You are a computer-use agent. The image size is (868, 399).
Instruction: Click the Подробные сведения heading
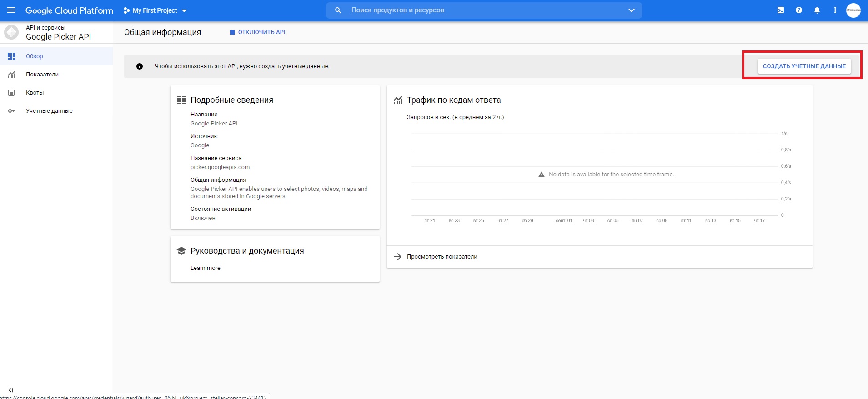click(x=232, y=100)
